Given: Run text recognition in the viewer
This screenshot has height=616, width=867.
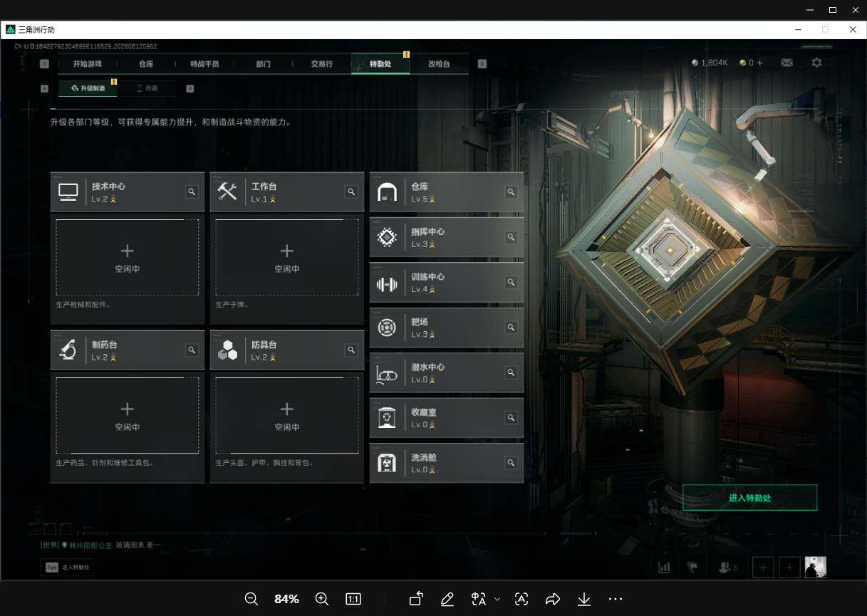Looking at the screenshot, I should pyautogui.click(x=521, y=599).
